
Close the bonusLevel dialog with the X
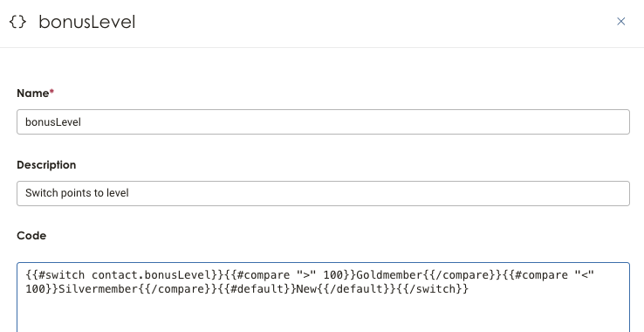pyautogui.click(x=620, y=21)
